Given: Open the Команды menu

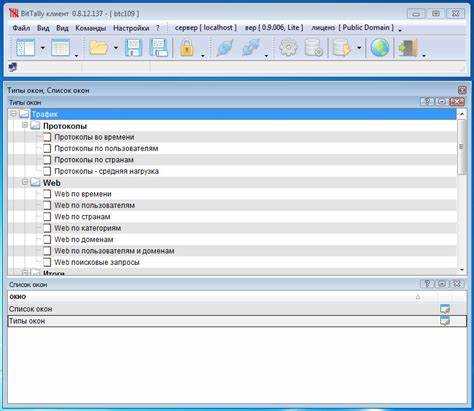Looking at the screenshot, I should click(x=91, y=28).
